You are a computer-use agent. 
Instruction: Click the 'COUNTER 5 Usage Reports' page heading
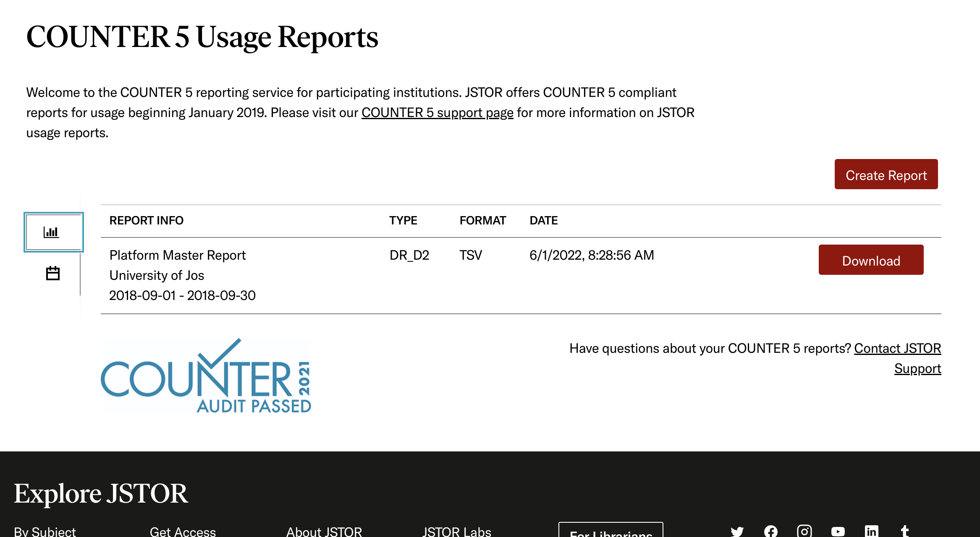point(202,37)
